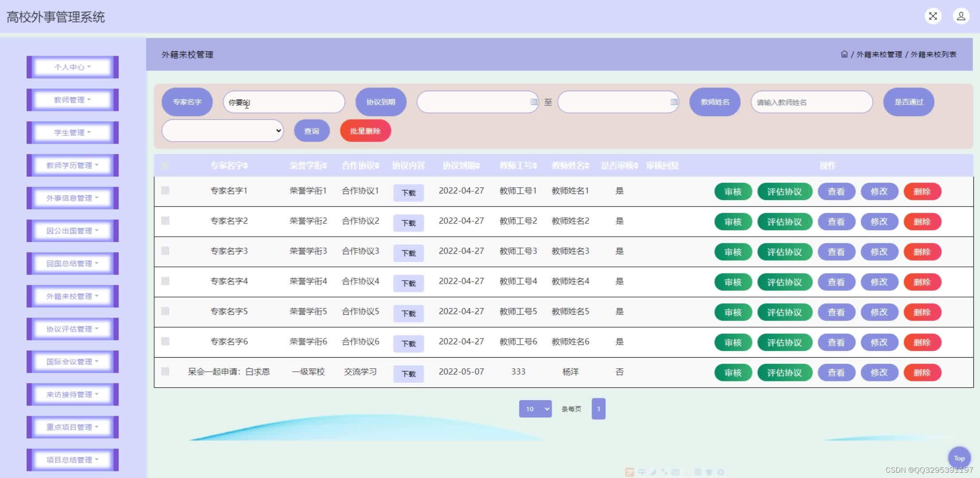Click 修改 for 专家名字2 row
Viewport: 980px width, 478px height.
879,222
